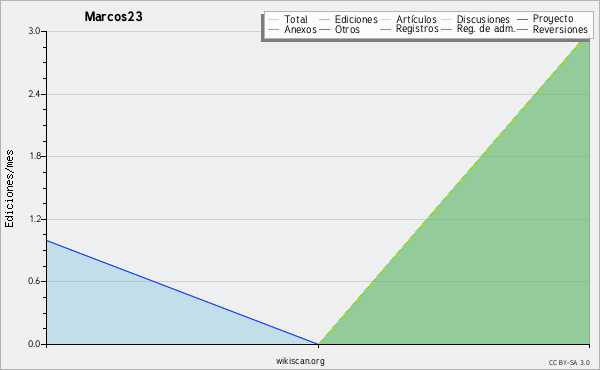Click the 1.2 y-axis tick label
The height and width of the screenshot is (370, 600).
click(34, 219)
